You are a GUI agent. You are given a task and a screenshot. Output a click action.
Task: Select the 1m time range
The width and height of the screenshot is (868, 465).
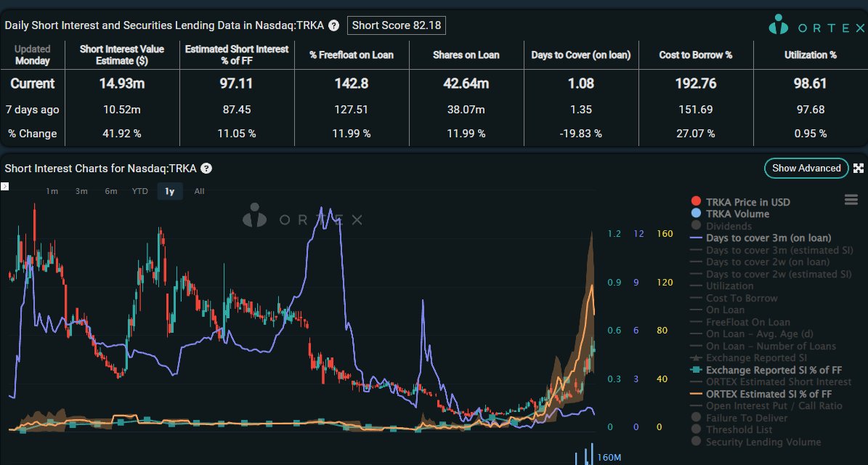point(52,191)
